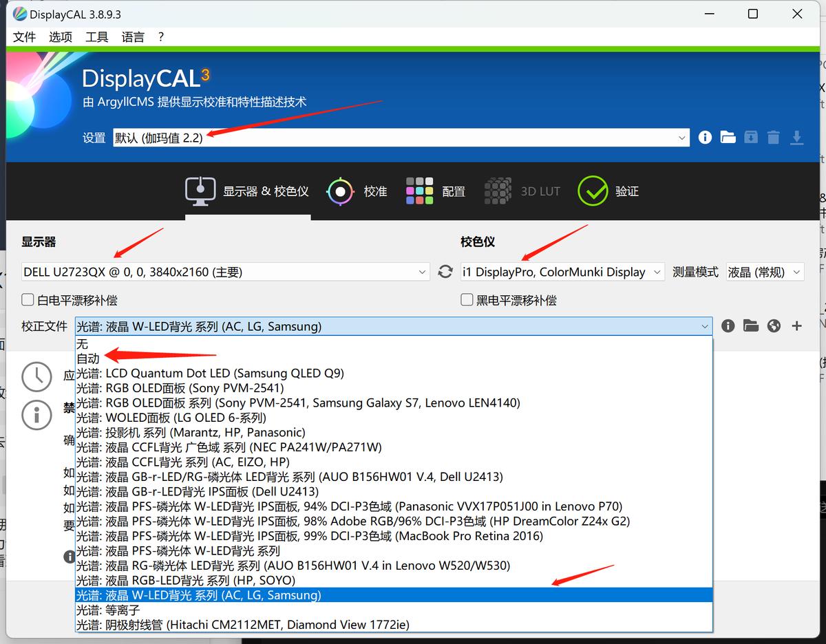826x644 pixels.
Task: Open the 选项 menu
Action: [61, 37]
